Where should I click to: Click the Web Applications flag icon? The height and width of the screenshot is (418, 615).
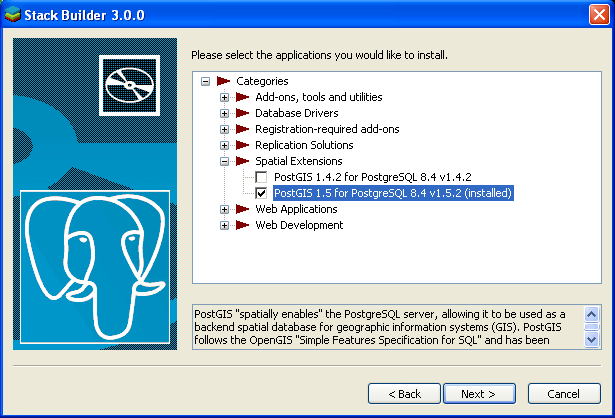243,209
